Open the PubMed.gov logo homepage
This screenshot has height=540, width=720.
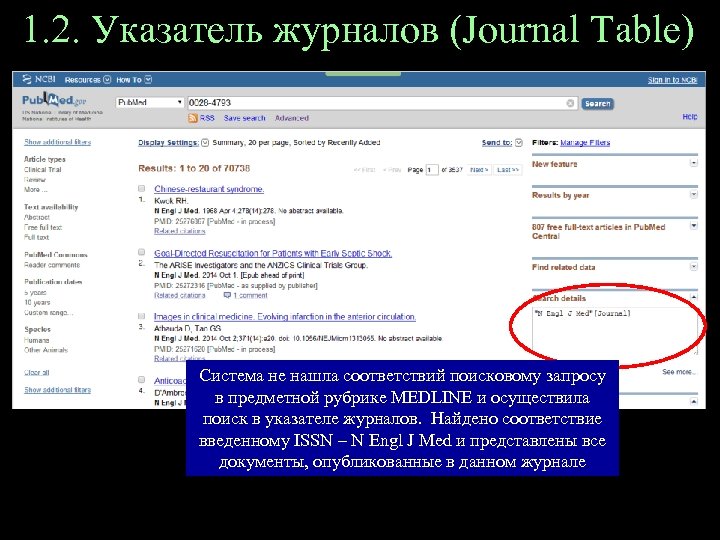point(54,100)
